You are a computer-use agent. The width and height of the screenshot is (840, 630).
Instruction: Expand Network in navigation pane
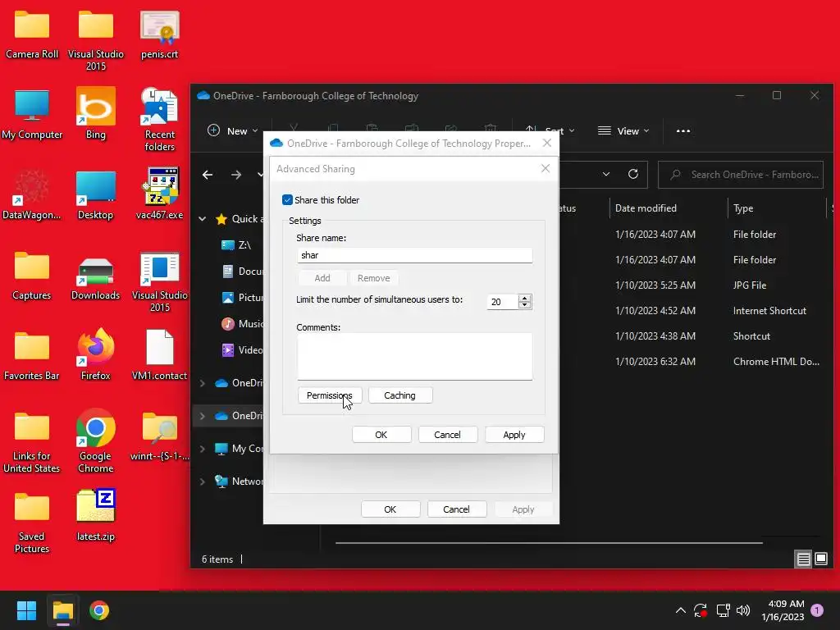[x=203, y=482]
